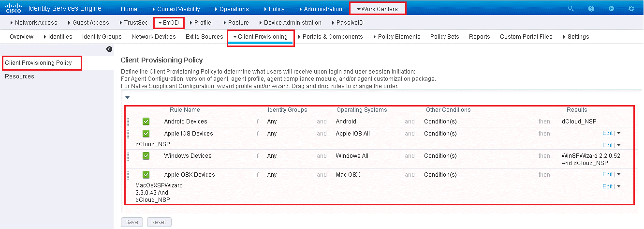Switch to the Policy Sets tab
The height and width of the screenshot is (229, 644).
coord(445,37)
